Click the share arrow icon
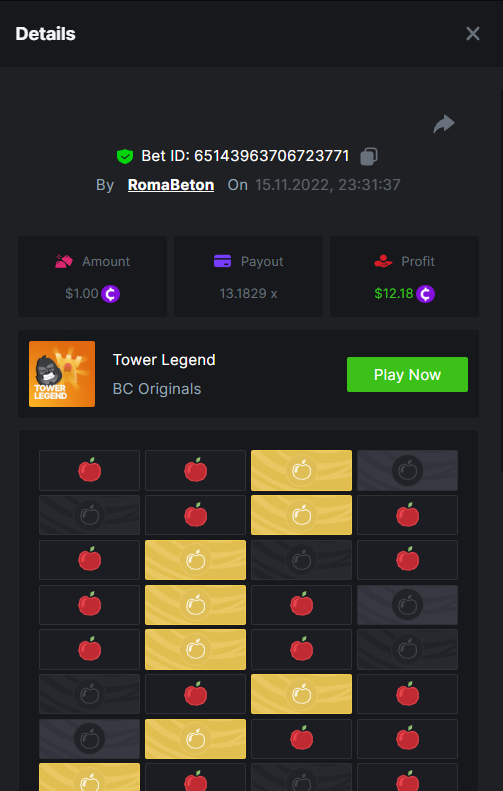The height and width of the screenshot is (791, 503). (444, 124)
